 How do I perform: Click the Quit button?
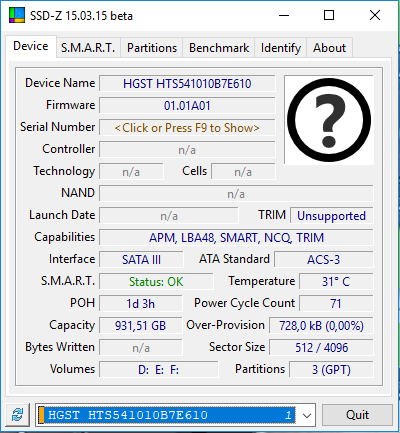(357, 415)
